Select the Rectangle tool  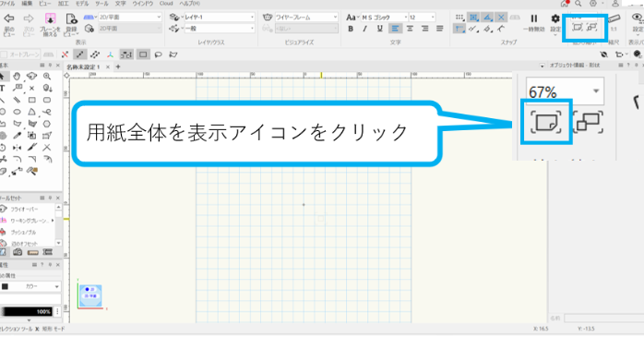pos(32,100)
